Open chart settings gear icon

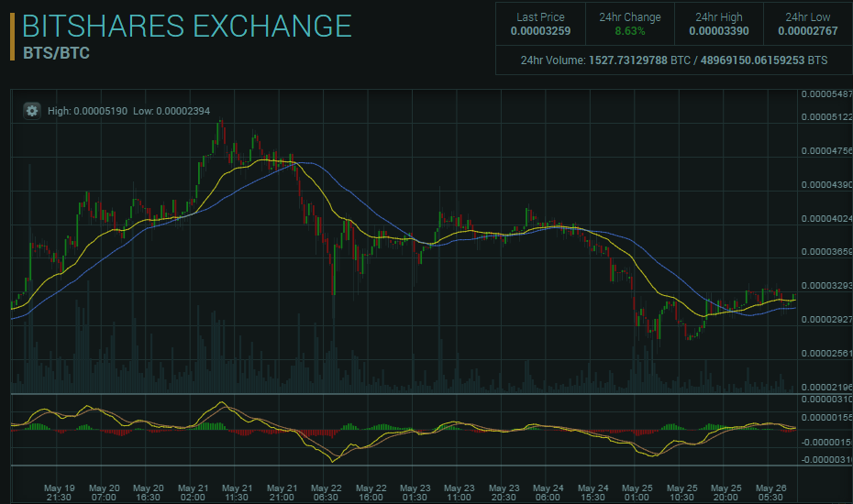pos(32,111)
